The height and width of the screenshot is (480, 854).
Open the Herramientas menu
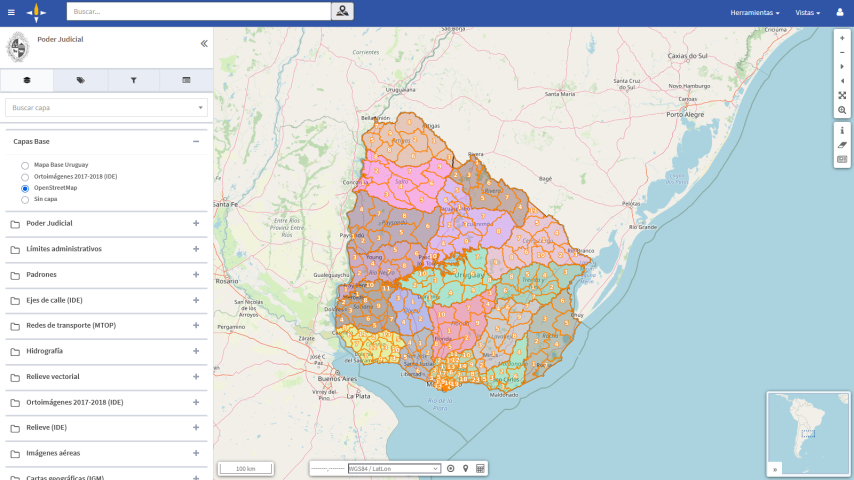754,13
